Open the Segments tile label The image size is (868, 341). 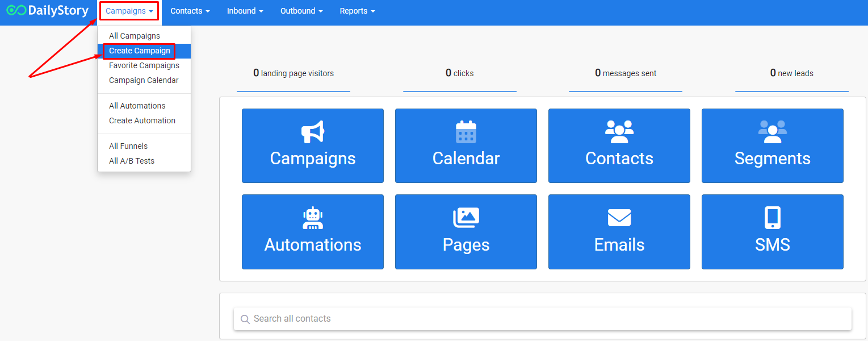773,159
